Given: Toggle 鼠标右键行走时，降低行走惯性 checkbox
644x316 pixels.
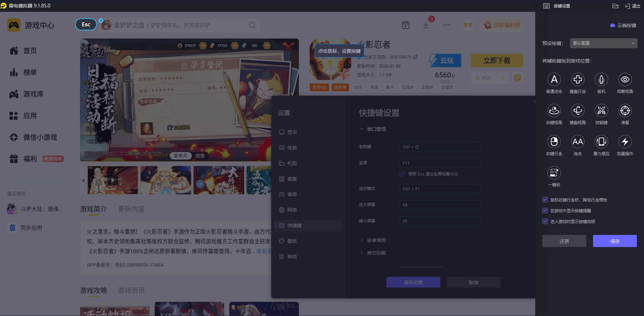Looking at the screenshot, I should (x=545, y=200).
